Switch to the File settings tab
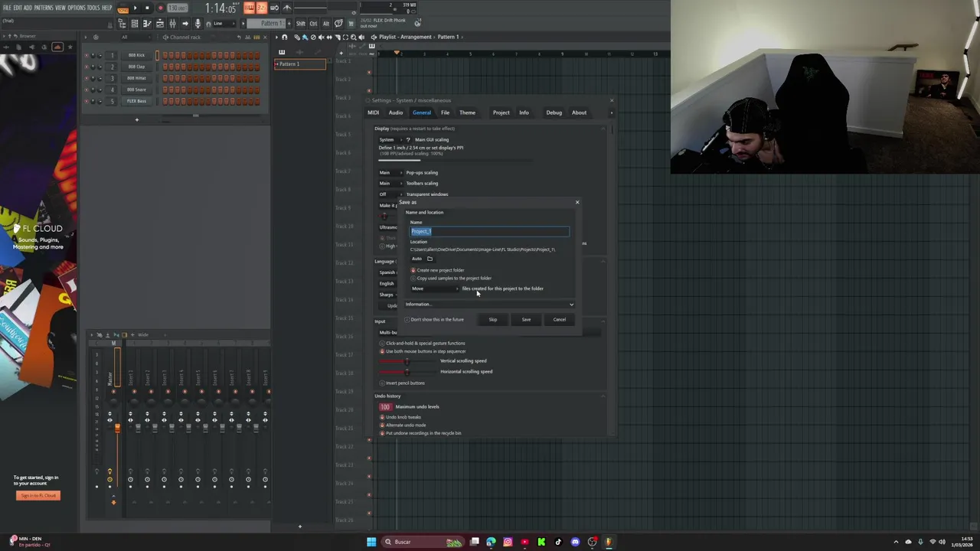 click(445, 112)
